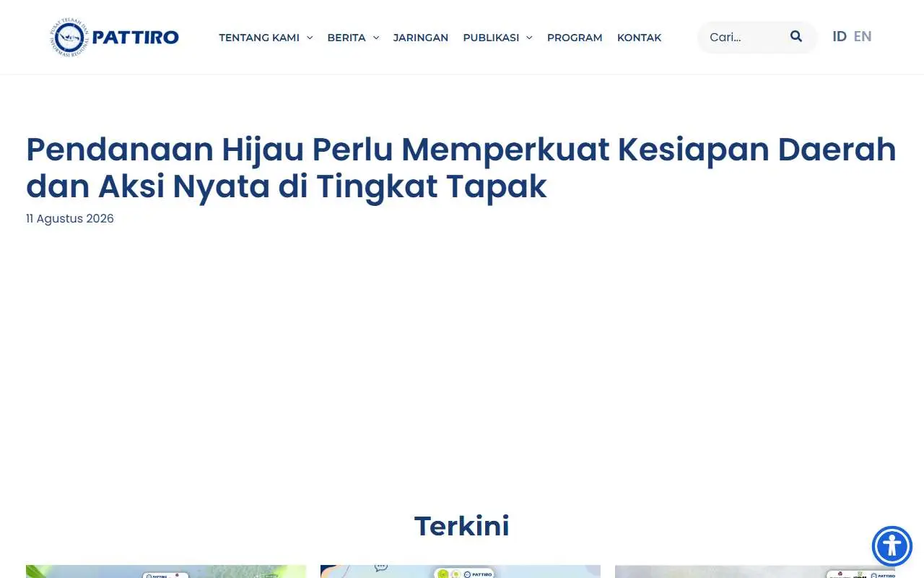Open the middle Terkini article thumbnail
The width and height of the screenshot is (924, 578).
pyautogui.click(x=461, y=571)
